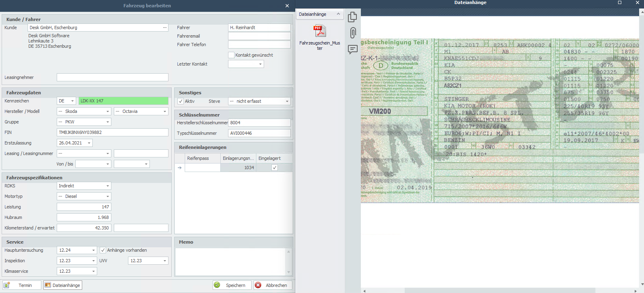The image size is (644, 293).
Task: Open Dateianhänge button at bottom
Action: tap(63, 285)
